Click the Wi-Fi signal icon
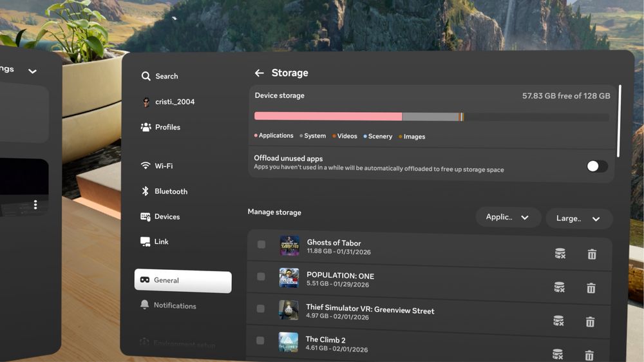The height and width of the screenshot is (362, 644). [146, 166]
